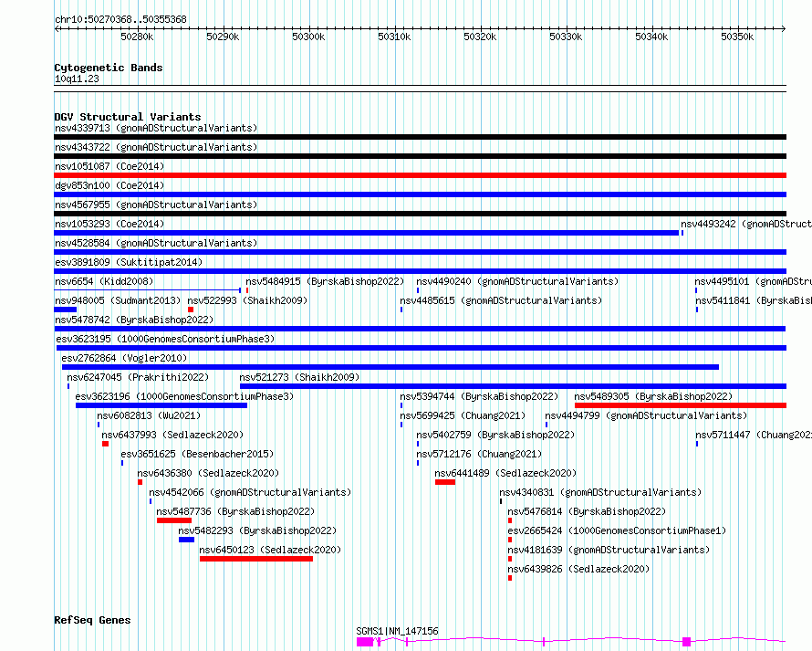This screenshot has width=812, height=651.
Task: Click the nsv4339713 gnomAD variant label
Action: (156, 128)
